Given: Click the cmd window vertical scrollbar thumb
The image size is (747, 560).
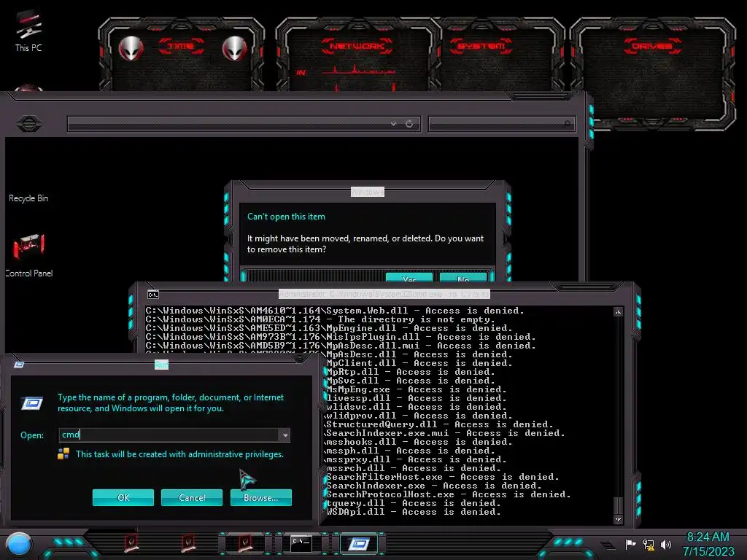Looking at the screenshot, I should pos(618,505).
